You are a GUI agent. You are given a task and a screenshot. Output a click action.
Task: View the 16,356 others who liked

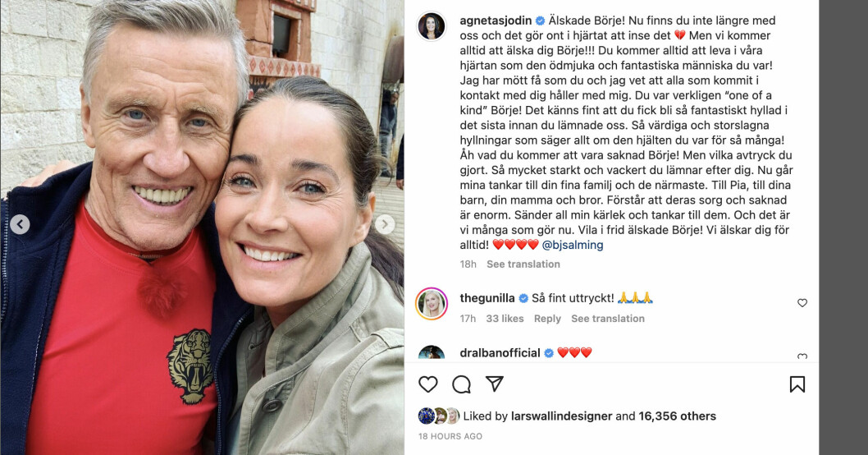[677, 416]
